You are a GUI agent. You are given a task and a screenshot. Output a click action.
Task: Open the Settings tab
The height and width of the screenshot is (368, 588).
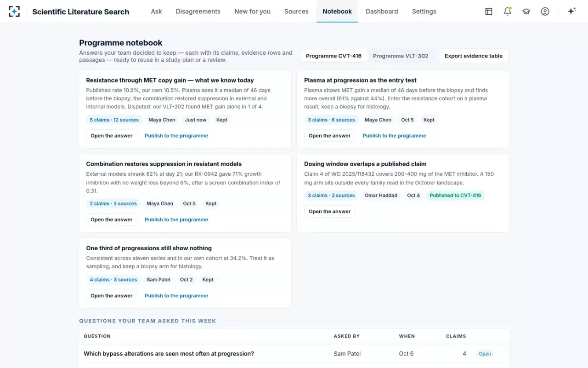(x=424, y=11)
